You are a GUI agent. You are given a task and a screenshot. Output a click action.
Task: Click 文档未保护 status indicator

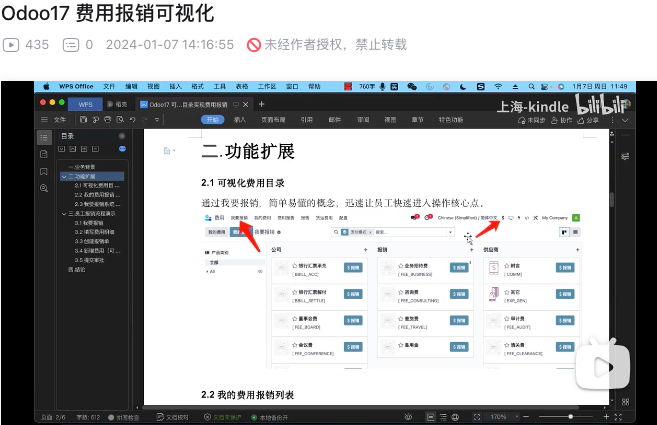point(222,417)
